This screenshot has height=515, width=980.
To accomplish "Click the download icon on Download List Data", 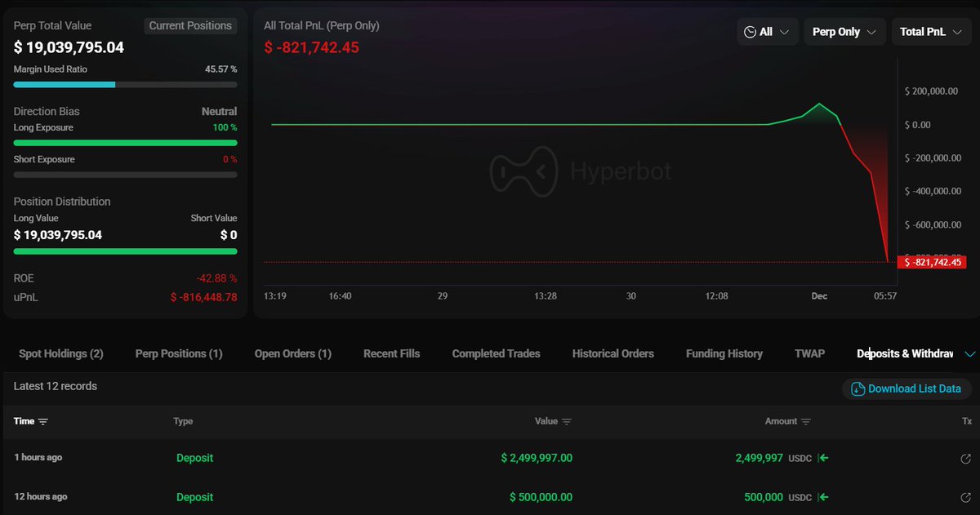I will (858, 389).
